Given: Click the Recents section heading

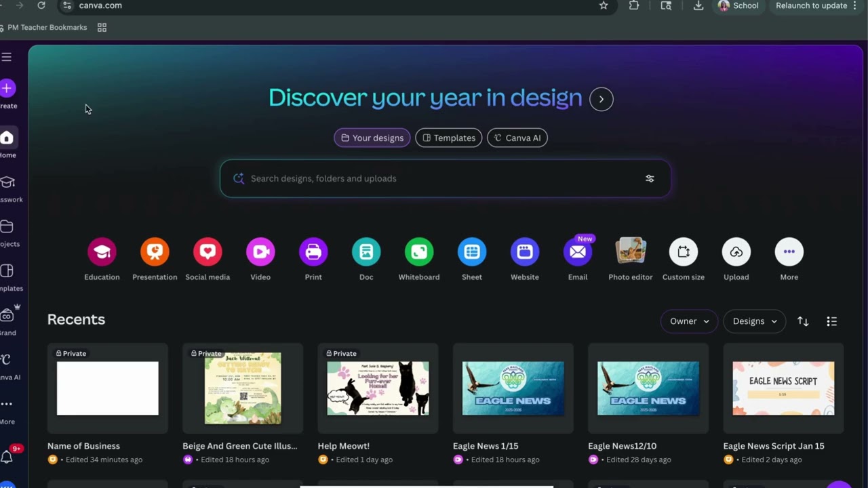Looking at the screenshot, I should (76, 319).
